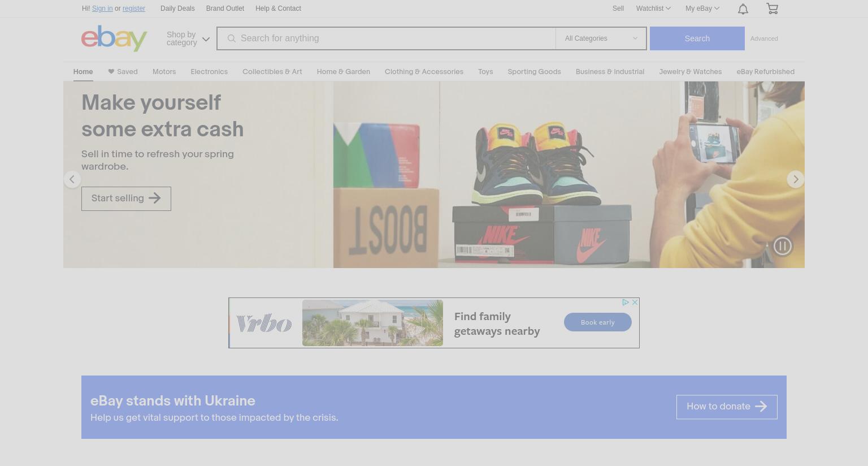868x466 pixels.
Task: Click the Make yourself some extra cash heading
Action: click(x=163, y=116)
